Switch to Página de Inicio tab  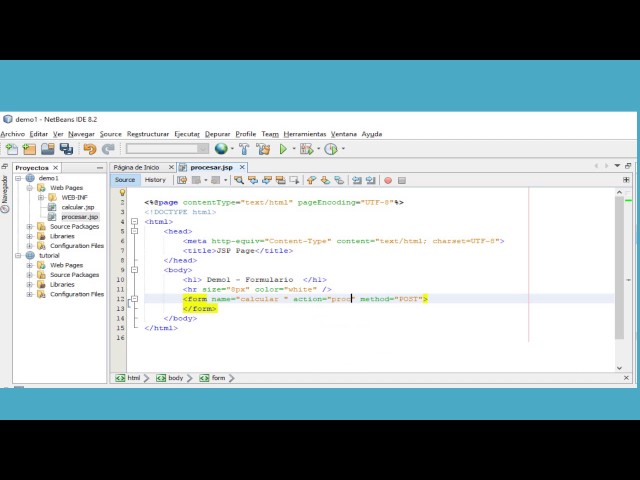pyautogui.click(x=136, y=167)
